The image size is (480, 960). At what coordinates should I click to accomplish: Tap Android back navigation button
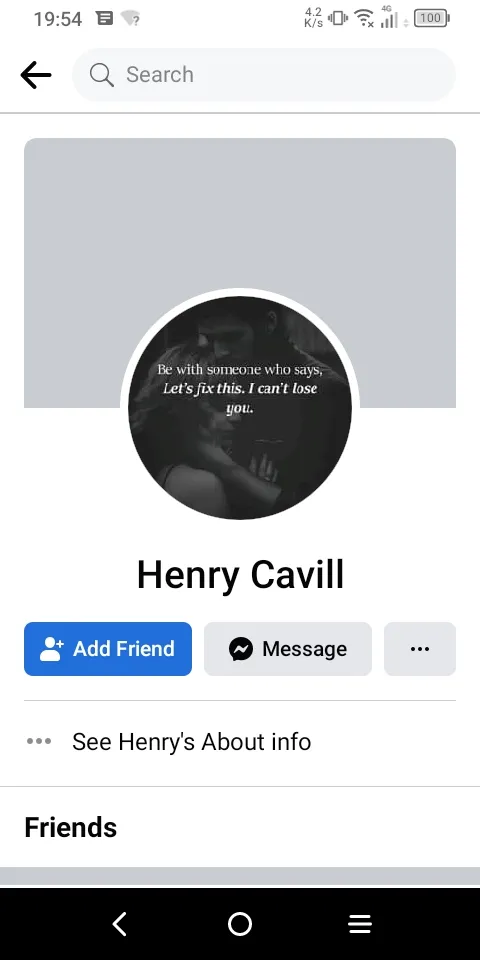[x=120, y=924]
